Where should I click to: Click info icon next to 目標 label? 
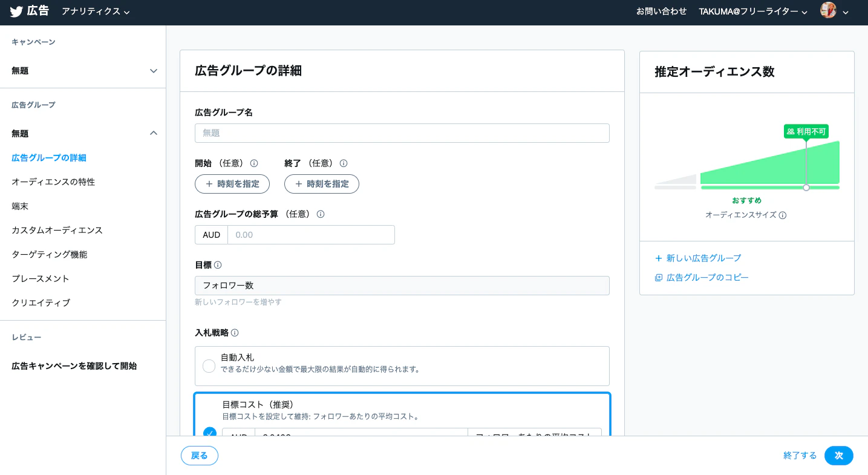tap(218, 265)
